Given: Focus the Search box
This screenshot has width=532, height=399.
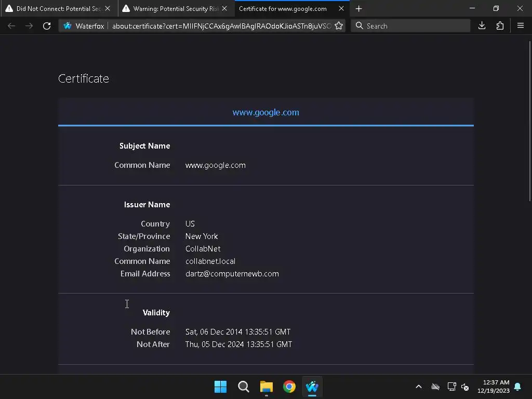Looking at the screenshot, I should (410, 26).
